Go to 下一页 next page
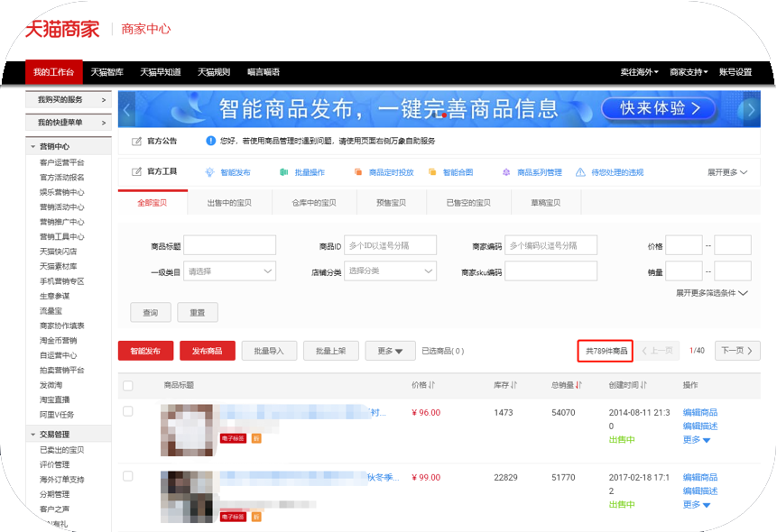Screen dimensions: 777x532 pyautogui.click(x=737, y=351)
